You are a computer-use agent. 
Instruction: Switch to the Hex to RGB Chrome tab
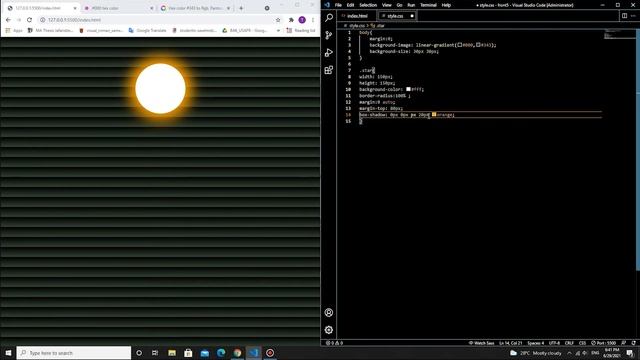coord(196,8)
